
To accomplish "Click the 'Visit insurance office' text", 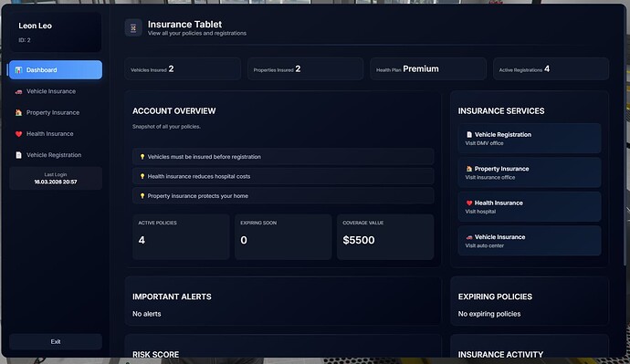I will [490, 177].
